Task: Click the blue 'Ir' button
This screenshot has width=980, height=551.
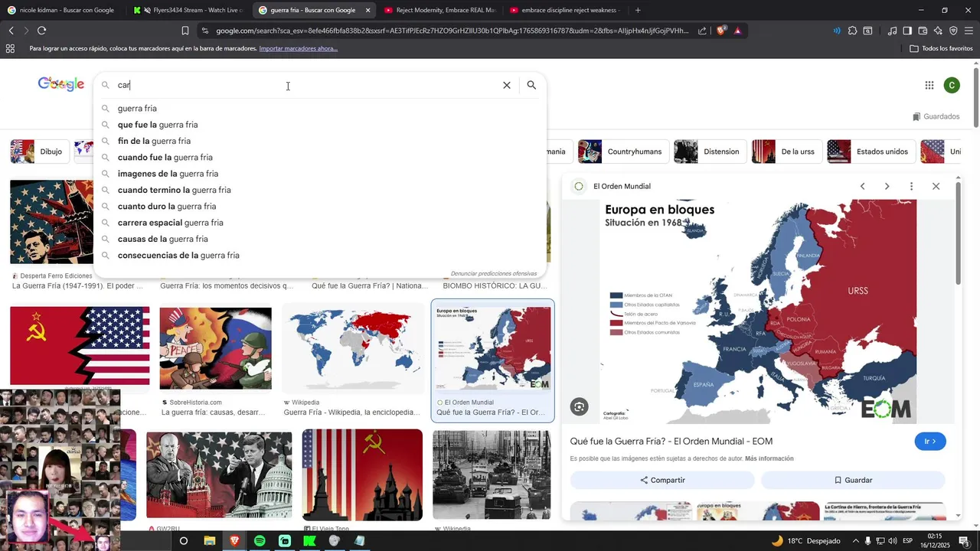Action: coord(930,442)
